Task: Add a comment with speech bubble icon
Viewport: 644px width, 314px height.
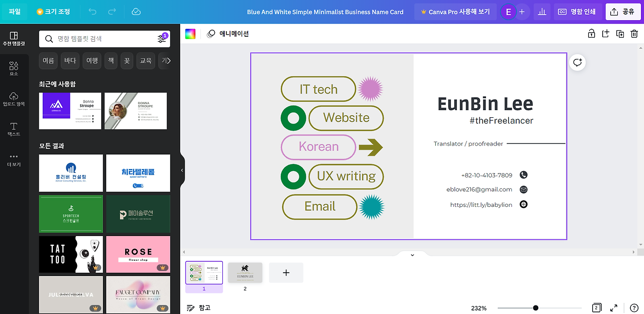Action: pyautogui.click(x=578, y=62)
